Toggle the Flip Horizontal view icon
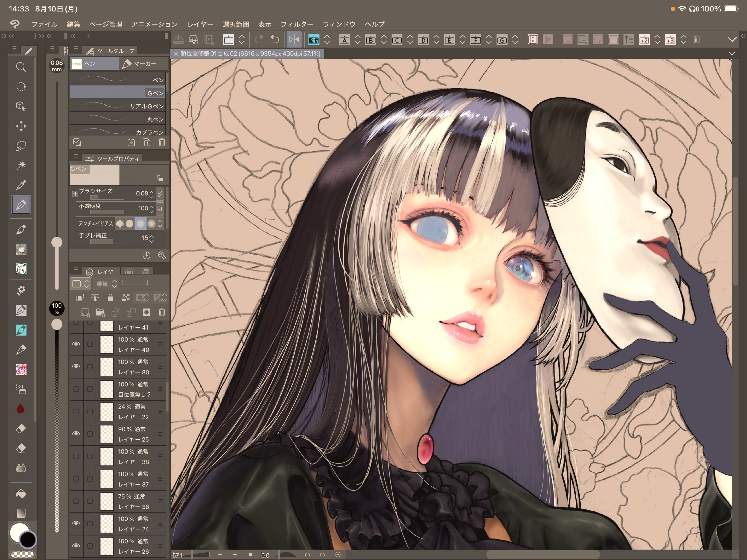Image resolution: width=747 pixels, height=560 pixels. tap(294, 40)
